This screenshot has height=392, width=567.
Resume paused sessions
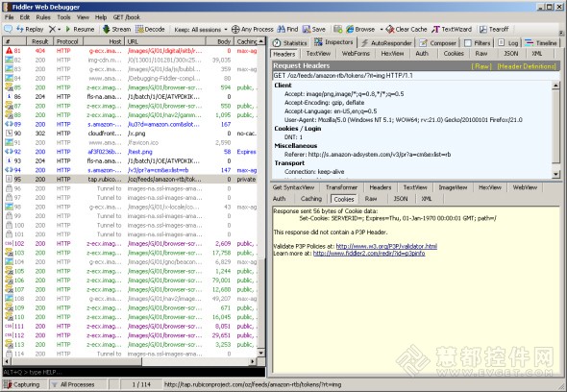pyautogui.click(x=80, y=29)
